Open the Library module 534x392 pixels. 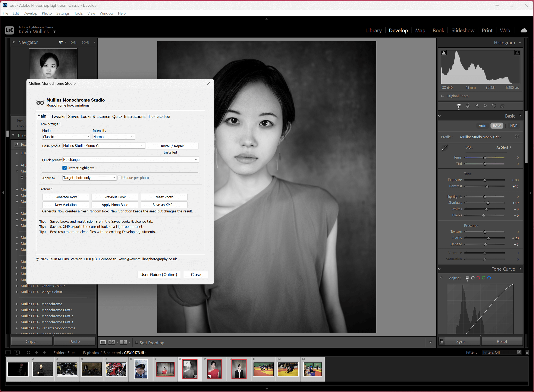pos(373,30)
